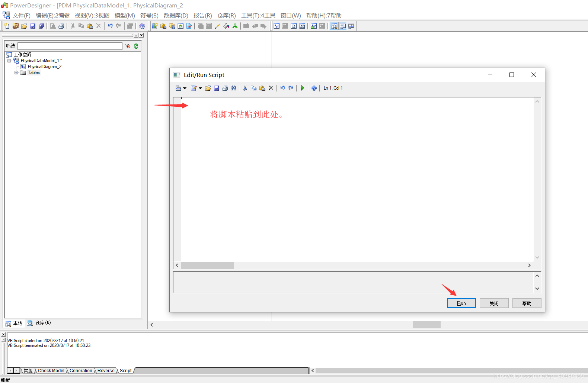Print the diagram from main toolbar
Image resolution: width=588 pixels, height=383 pixels.
click(x=61, y=26)
